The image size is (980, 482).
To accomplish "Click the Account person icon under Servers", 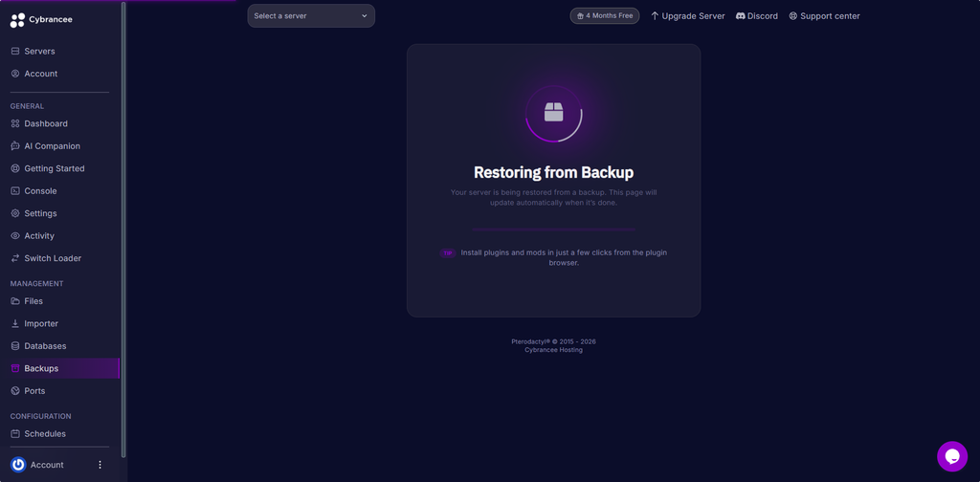I will 15,74.
